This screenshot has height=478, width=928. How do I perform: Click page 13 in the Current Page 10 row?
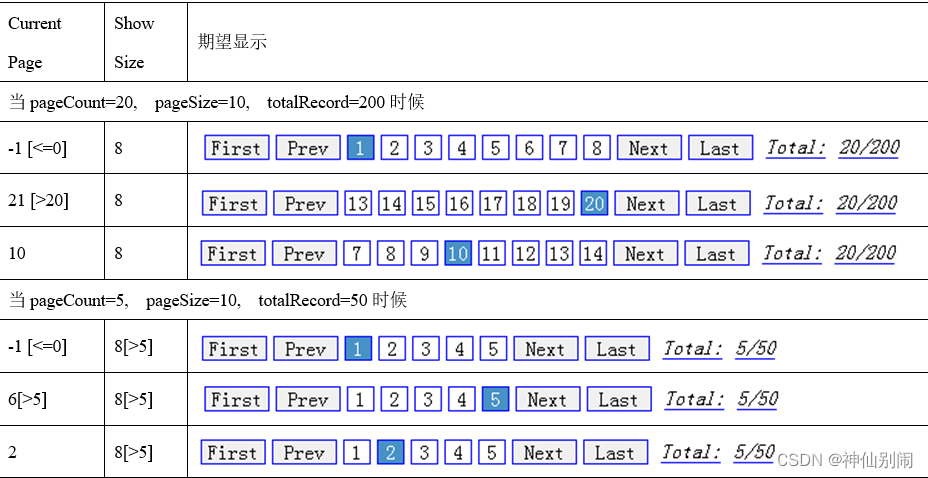tap(559, 253)
